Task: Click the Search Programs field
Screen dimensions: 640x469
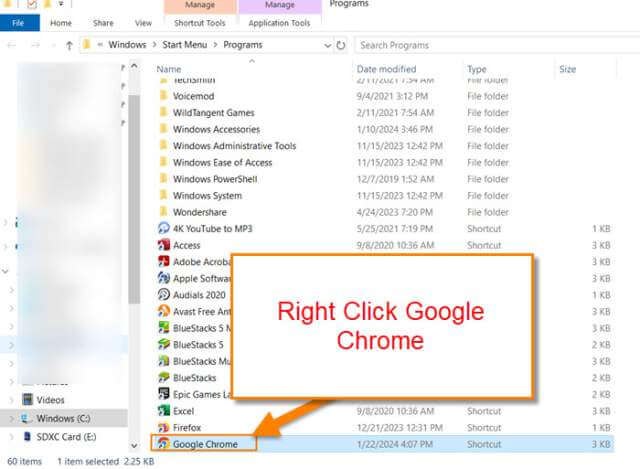Action: tap(497, 45)
